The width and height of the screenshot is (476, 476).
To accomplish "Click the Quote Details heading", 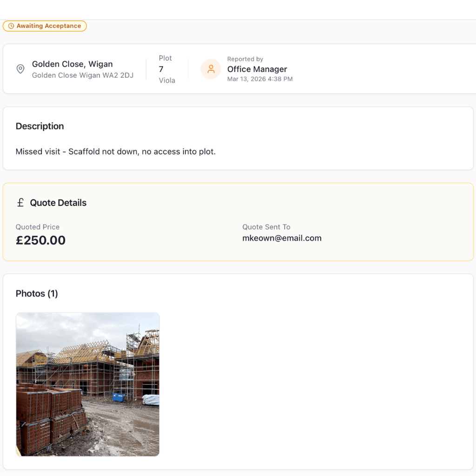I will click(58, 203).
